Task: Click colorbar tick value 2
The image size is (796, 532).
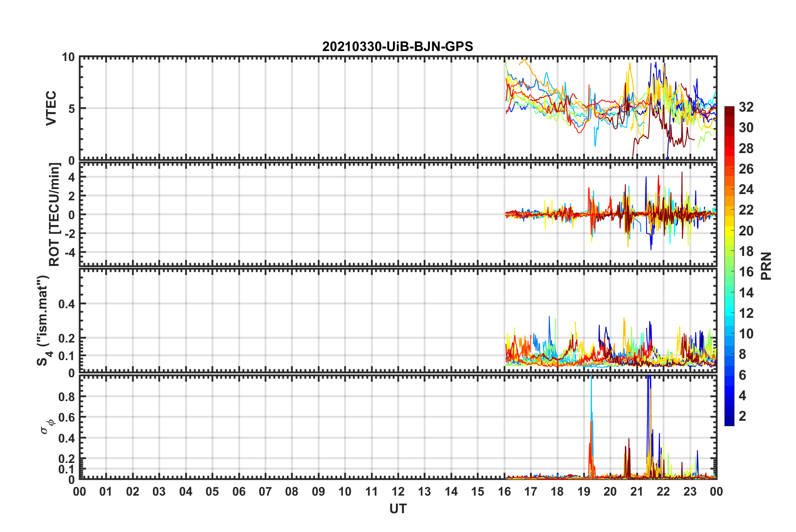Action: click(742, 416)
